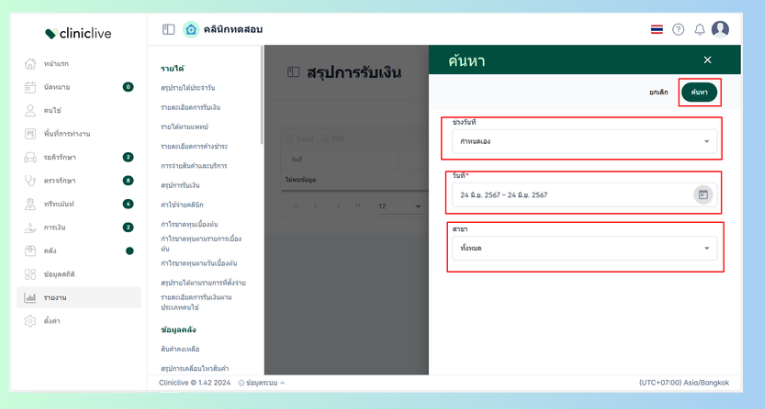Open ค่าใช้จ่ายคลินิก report

182,205
